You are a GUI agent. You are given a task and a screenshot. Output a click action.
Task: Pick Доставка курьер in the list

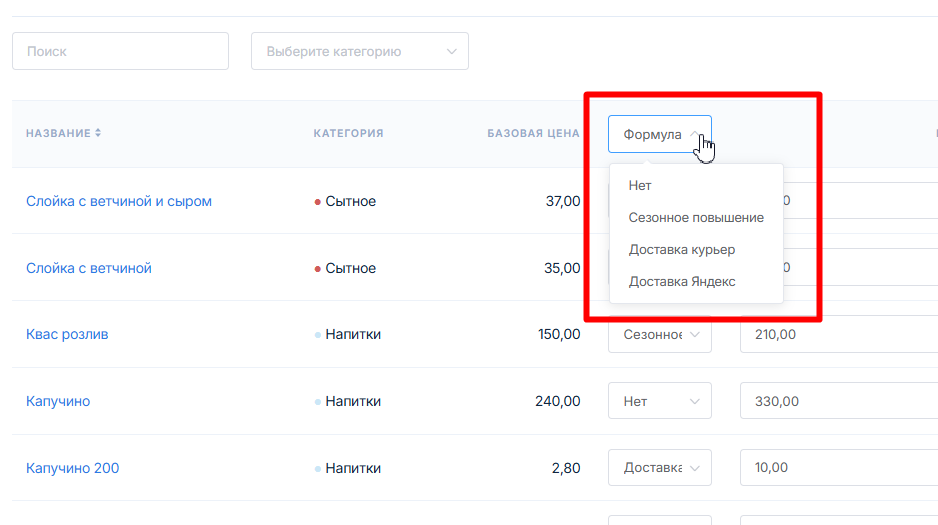(681, 249)
